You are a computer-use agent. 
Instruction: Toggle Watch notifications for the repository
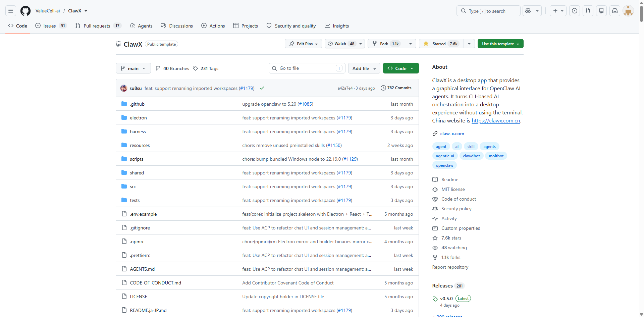(x=344, y=44)
